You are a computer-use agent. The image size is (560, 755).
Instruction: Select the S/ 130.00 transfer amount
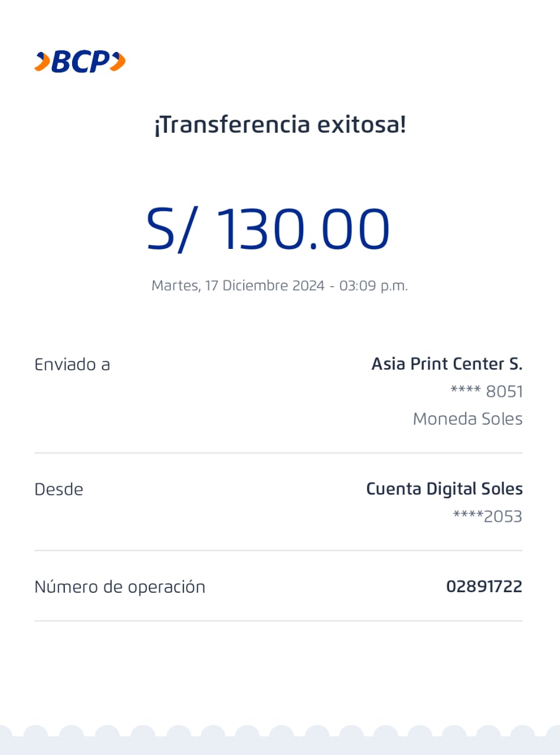point(268,229)
